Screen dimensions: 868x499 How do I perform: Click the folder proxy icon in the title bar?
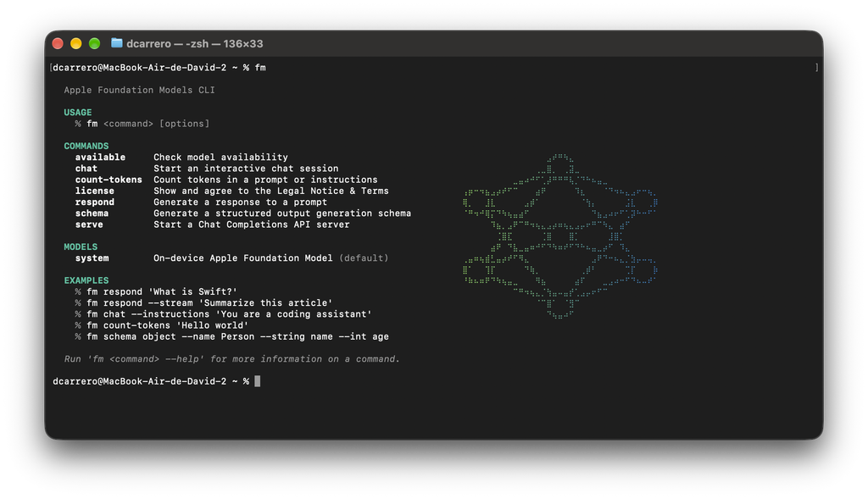click(x=116, y=43)
